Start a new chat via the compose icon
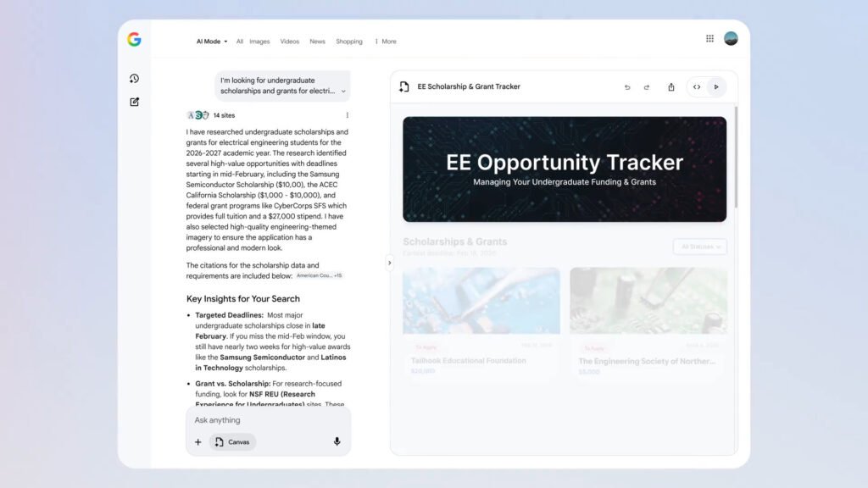This screenshot has width=868, height=488. [134, 100]
